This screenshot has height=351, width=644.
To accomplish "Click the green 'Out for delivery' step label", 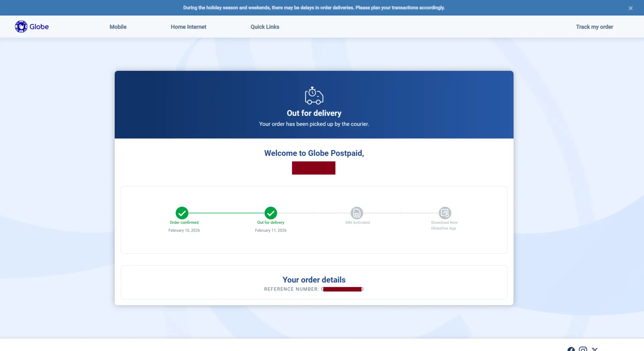I will click(x=271, y=222).
